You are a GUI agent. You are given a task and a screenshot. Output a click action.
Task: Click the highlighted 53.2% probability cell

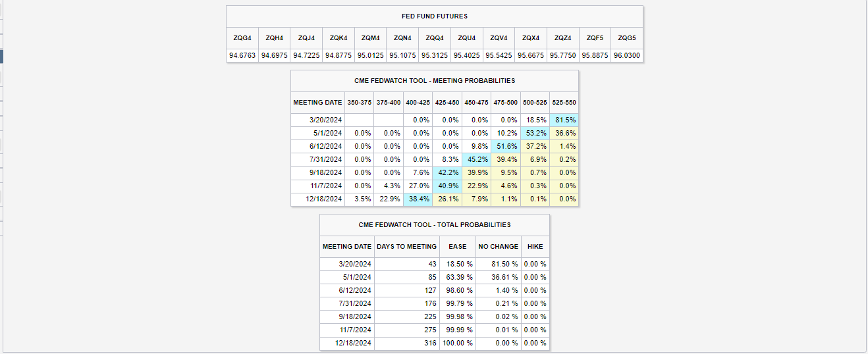click(x=535, y=133)
